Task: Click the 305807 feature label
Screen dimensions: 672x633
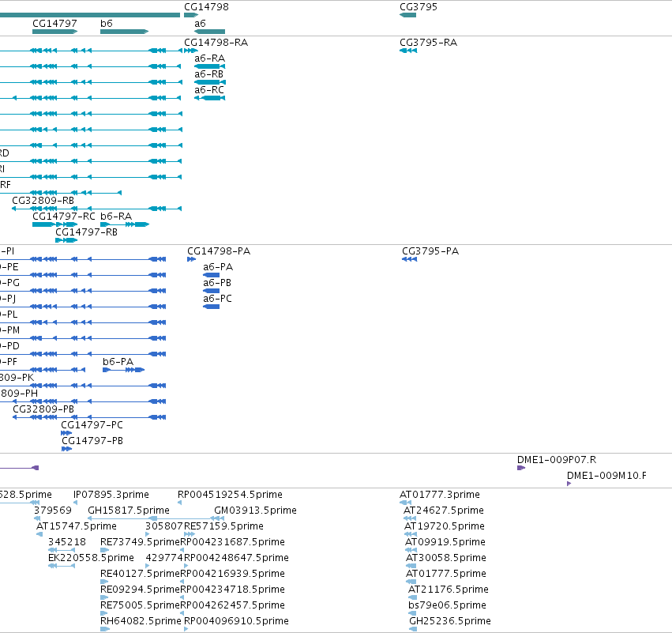Action: (164, 526)
